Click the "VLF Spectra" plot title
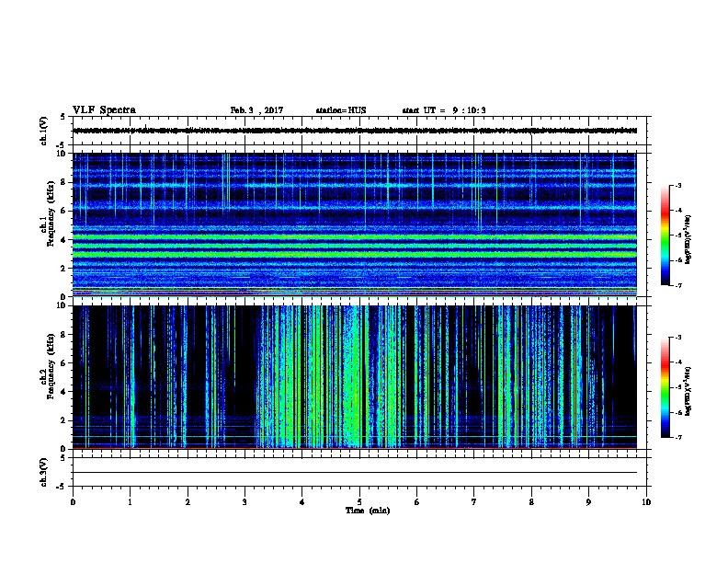The height and width of the screenshot is (563, 728). (x=104, y=109)
